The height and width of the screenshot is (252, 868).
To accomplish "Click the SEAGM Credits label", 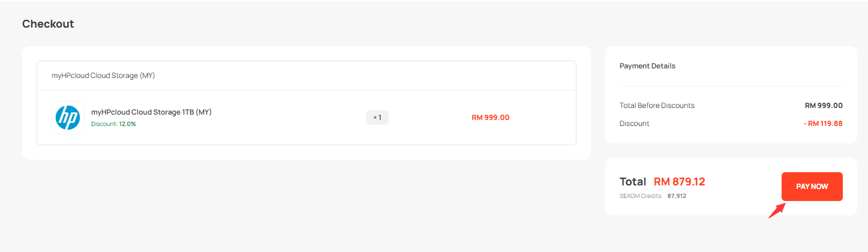I will [640, 196].
